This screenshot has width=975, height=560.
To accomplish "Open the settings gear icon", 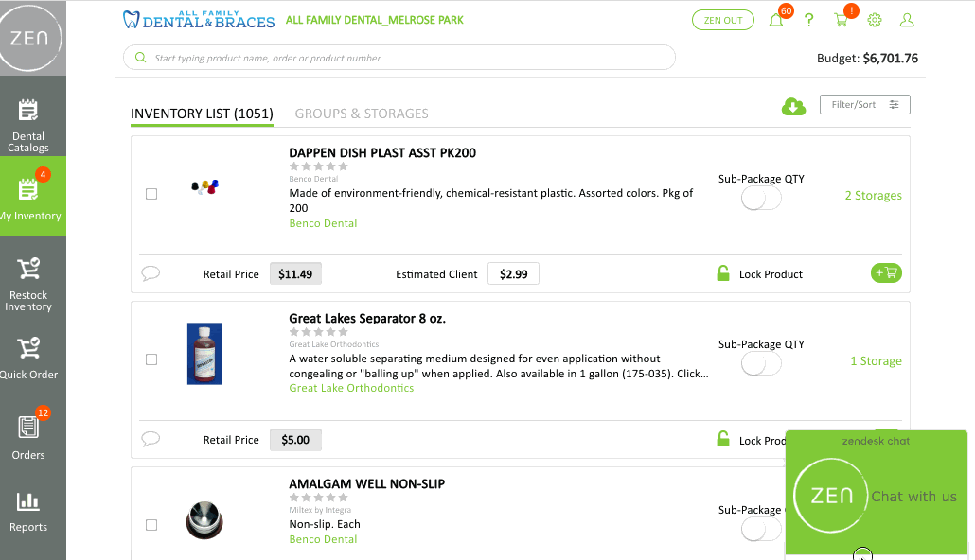I will click(x=875, y=21).
